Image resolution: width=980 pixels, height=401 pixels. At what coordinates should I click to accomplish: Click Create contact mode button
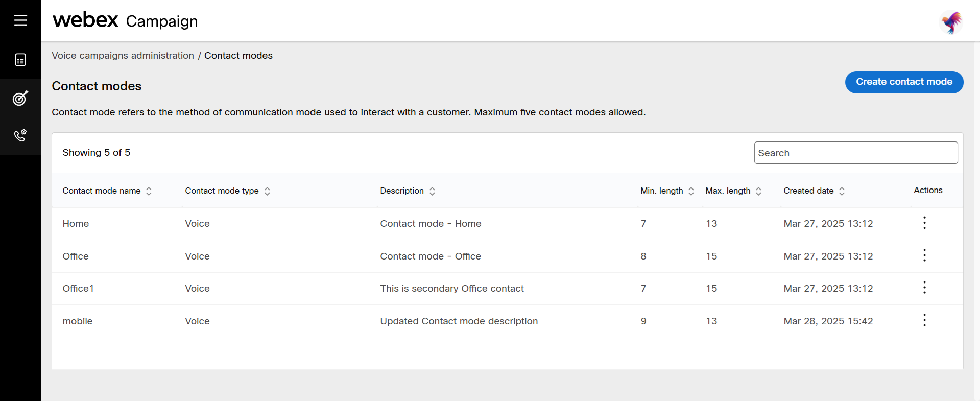[904, 82]
